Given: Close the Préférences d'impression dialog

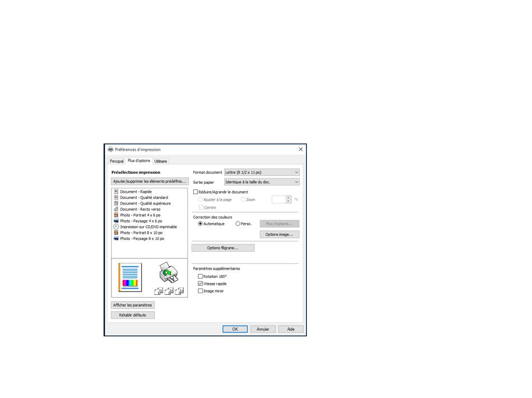Looking at the screenshot, I should [x=301, y=150].
